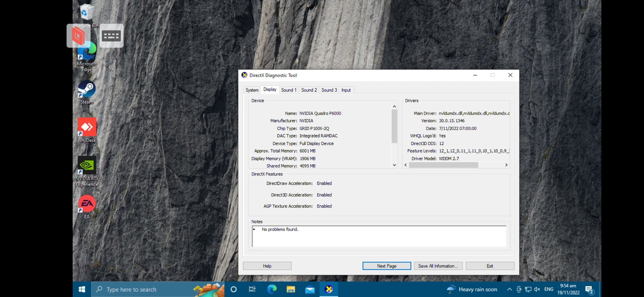Viewport: 644px width, 297px height.
Task: Click Save All Information button
Action: 438,266
